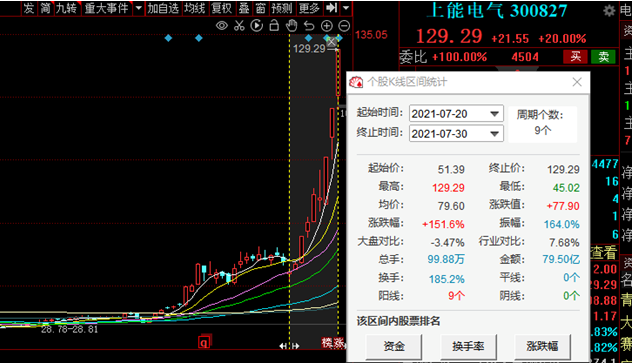The height and width of the screenshot is (363, 634).
Task: Select the hand pan tool
Action: tap(291, 26)
